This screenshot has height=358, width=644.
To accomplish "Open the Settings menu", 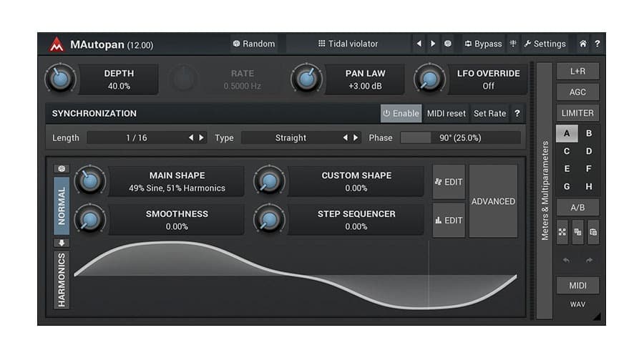I will (545, 44).
